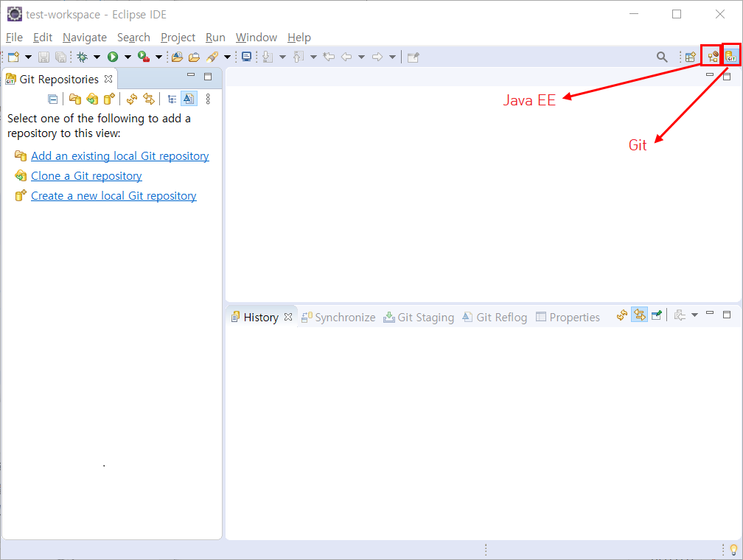This screenshot has height=560, width=743.
Task: Open the Navigate menu
Action: pyautogui.click(x=85, y=38)
